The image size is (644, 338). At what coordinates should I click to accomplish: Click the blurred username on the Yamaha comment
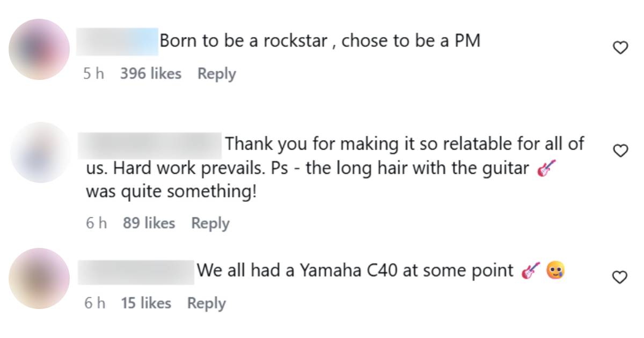136,271
